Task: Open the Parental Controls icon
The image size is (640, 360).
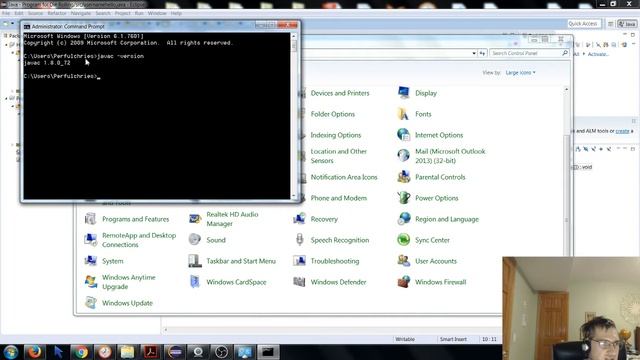Action: [x=404, y=177]
